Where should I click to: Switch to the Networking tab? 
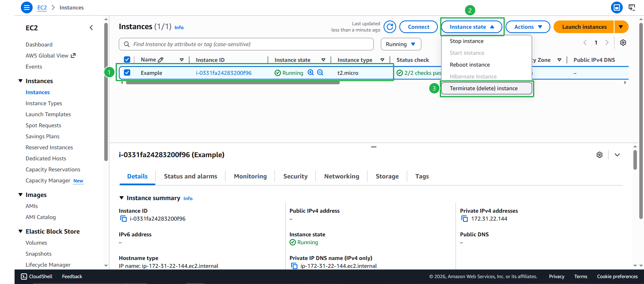pos(341,176)
